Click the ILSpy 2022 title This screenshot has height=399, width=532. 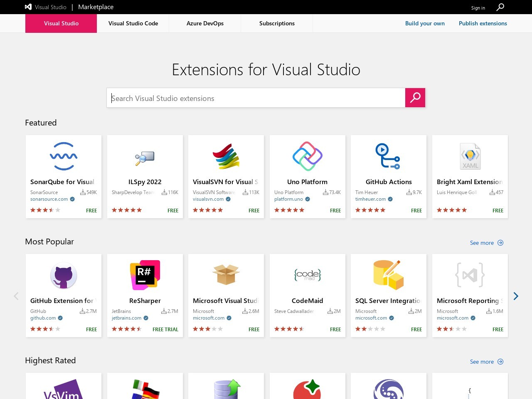point(145,182)
